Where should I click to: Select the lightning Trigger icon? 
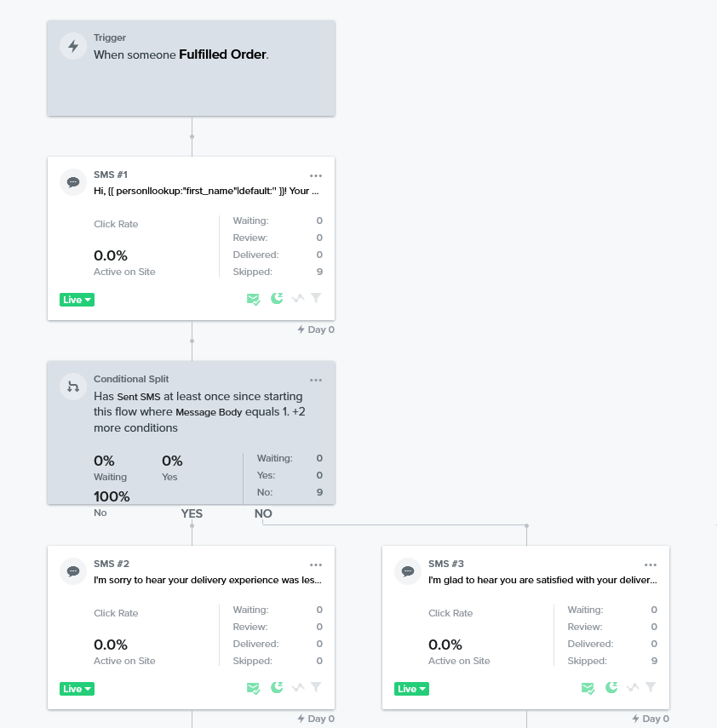coord(72,46)
